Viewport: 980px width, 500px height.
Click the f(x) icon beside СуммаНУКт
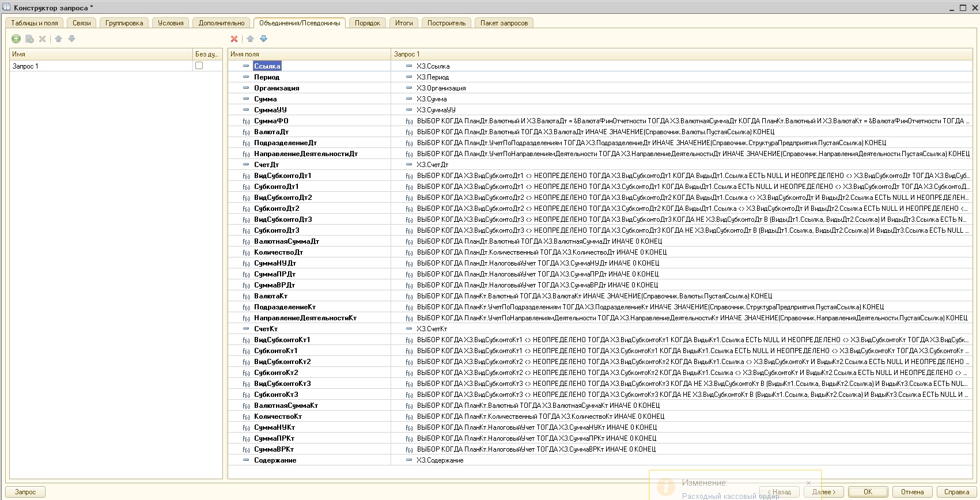[246, 427]
